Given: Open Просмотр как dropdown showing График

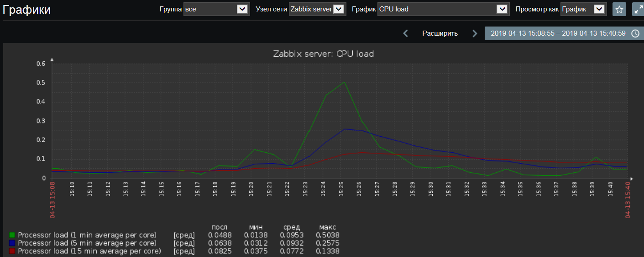Looking at the screenshot, I should click(584, 9).
